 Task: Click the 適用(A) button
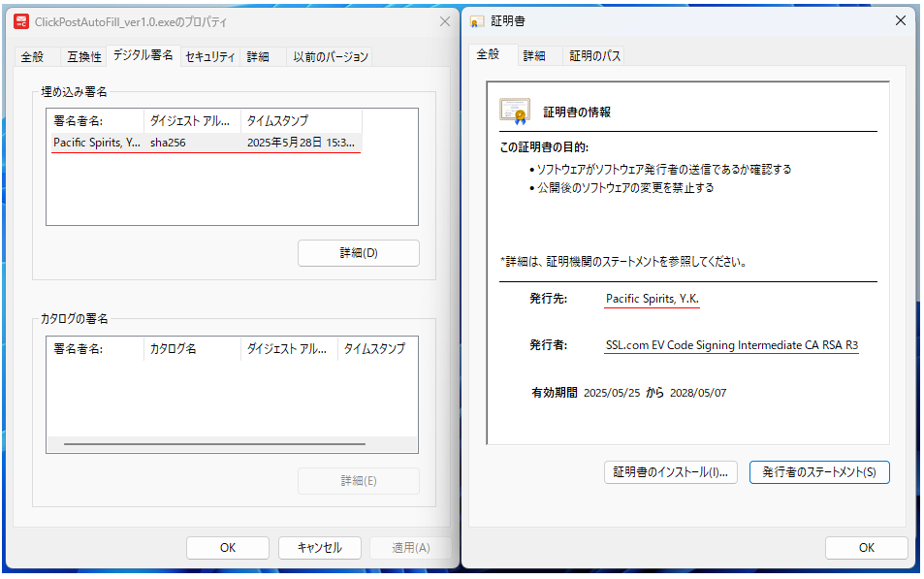(411, 548)
